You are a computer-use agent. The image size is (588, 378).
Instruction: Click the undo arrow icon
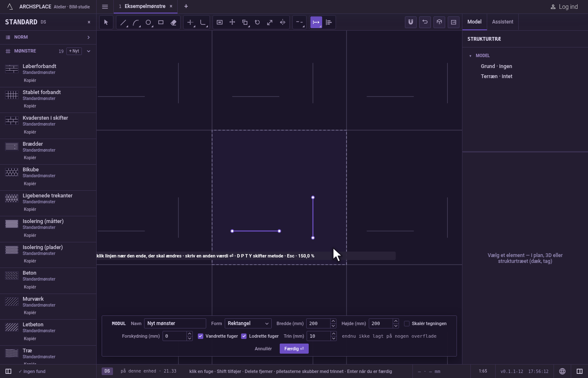[425, 22]
